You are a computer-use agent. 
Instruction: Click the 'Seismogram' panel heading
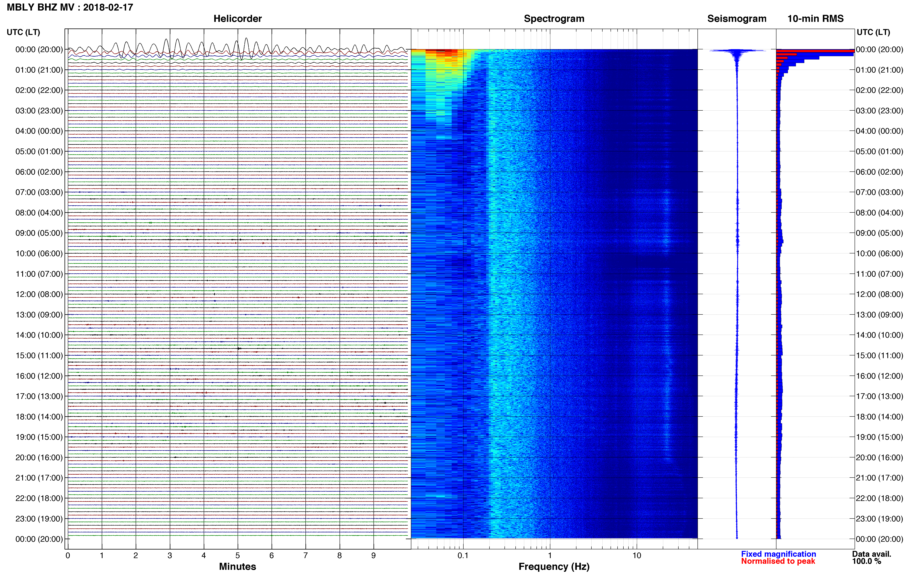point(737,19)
